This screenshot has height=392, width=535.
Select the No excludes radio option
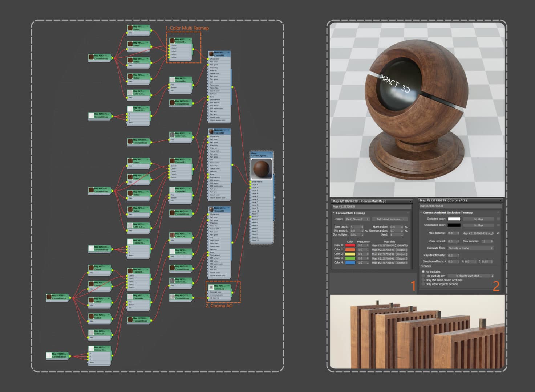pyautogui.click(x=423, y=272)
